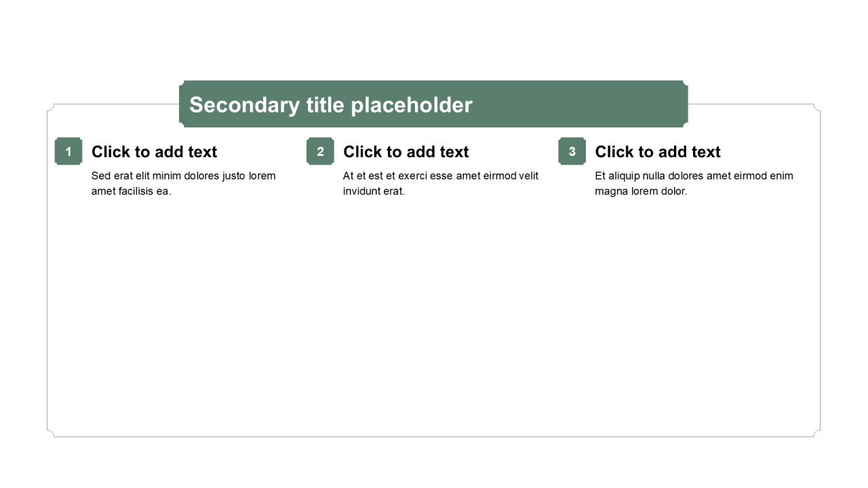Image resolution: width=868 pixels, height=488 pixels.
Task: Click the bottom border line of the frame
Action: 434,436
